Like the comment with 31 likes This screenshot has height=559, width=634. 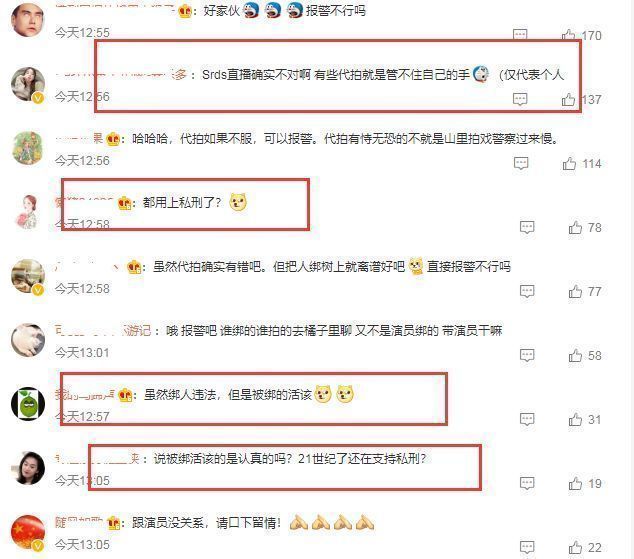pyautogui.click(x=575, y=419)
